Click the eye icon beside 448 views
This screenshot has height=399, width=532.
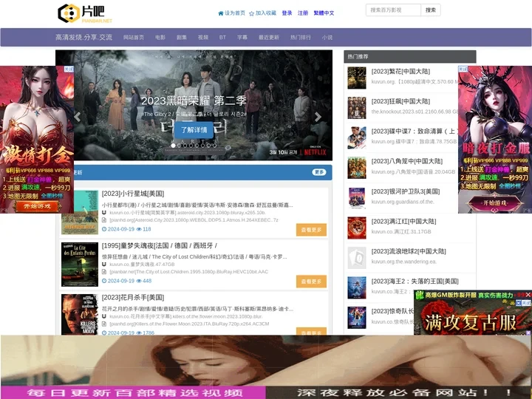[138, 281]
